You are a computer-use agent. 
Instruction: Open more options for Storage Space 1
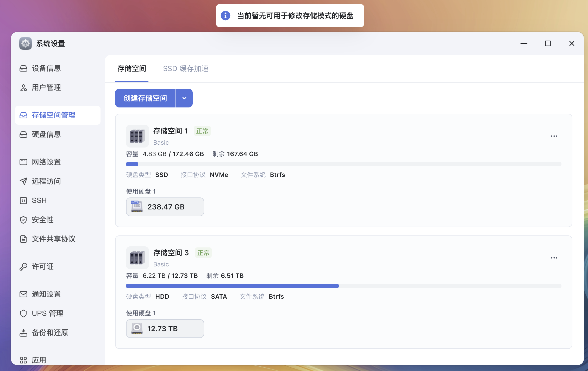pos(554,136)
